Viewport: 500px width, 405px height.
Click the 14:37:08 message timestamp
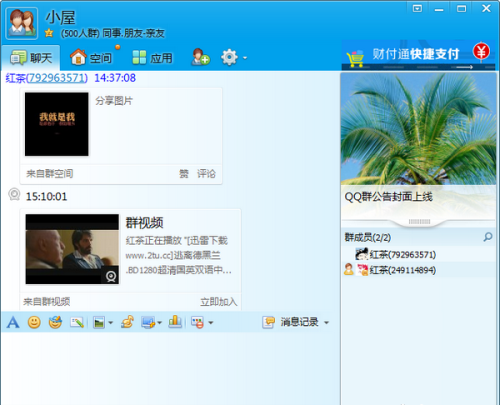pyautogui.click(x=115, y=78)
